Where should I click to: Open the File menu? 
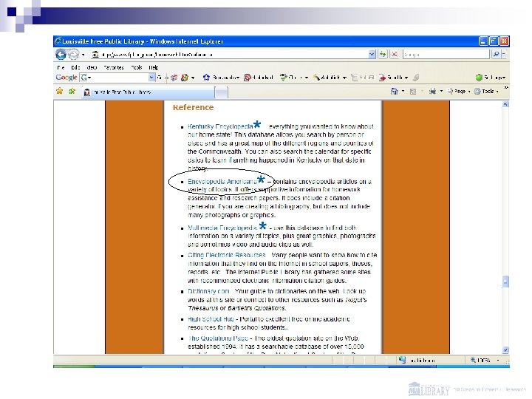click(61, 67)
